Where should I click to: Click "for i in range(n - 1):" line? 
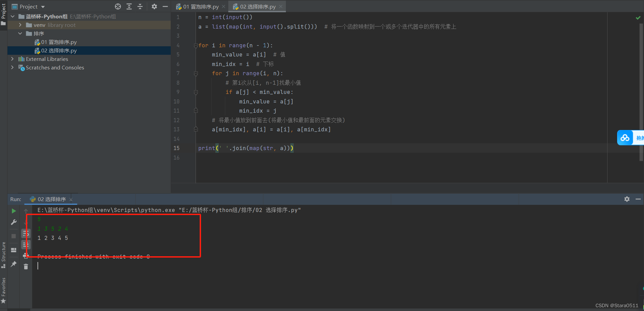pyautogui.click(x=236, y=46)
